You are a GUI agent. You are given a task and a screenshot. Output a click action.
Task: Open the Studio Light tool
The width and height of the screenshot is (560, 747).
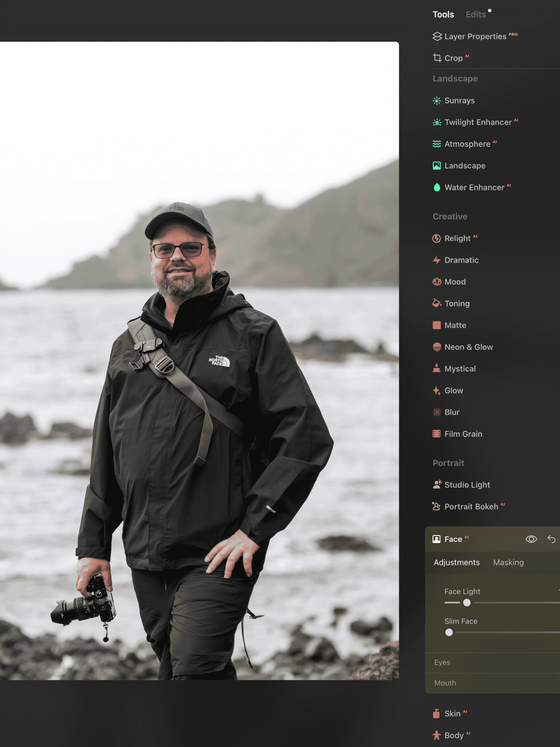pyautogui.click(x=467, y=485)
